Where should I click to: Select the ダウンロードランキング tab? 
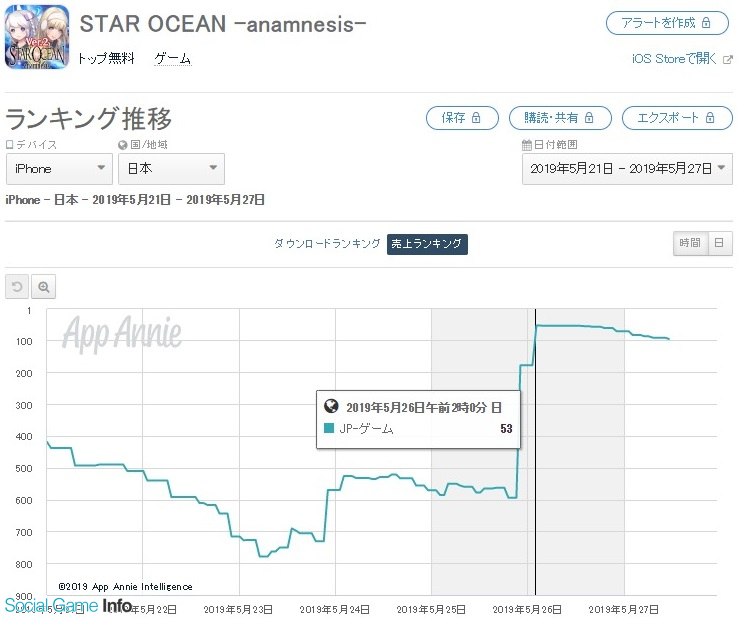(x=327, y=243)
